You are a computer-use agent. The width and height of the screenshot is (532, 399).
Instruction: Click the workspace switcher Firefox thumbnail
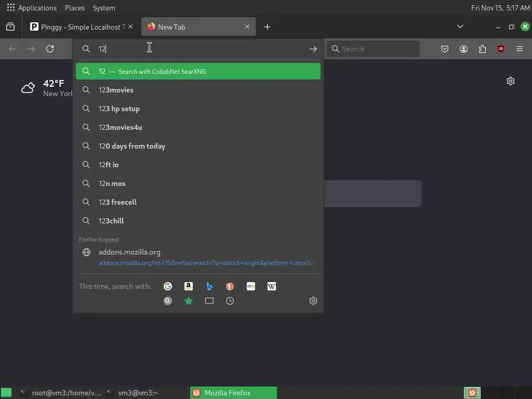[x=472, y=393]
